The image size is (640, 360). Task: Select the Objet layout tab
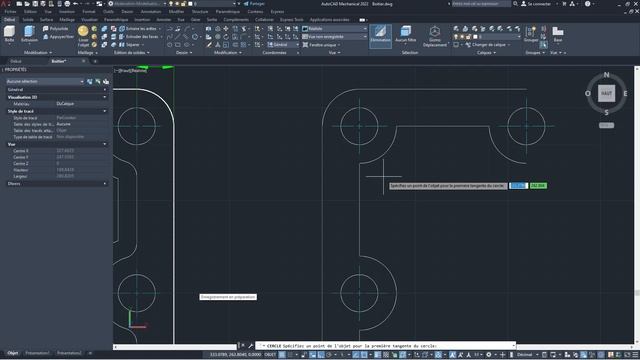[x=13, y=353]
